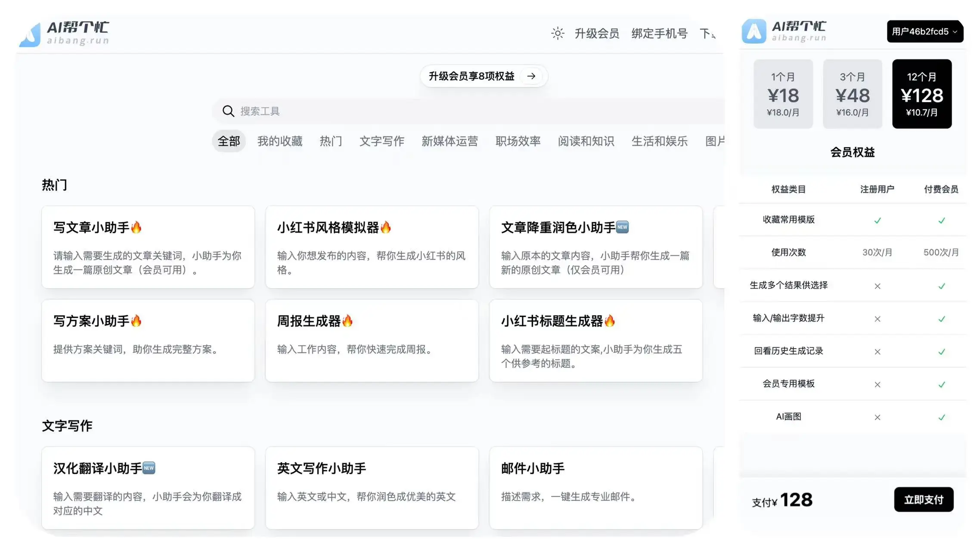The height and width of the screenshot is (551, 980).
Task: Click the NEW badge on 文章降重润色小助手
Action: (x=622, y=227)
